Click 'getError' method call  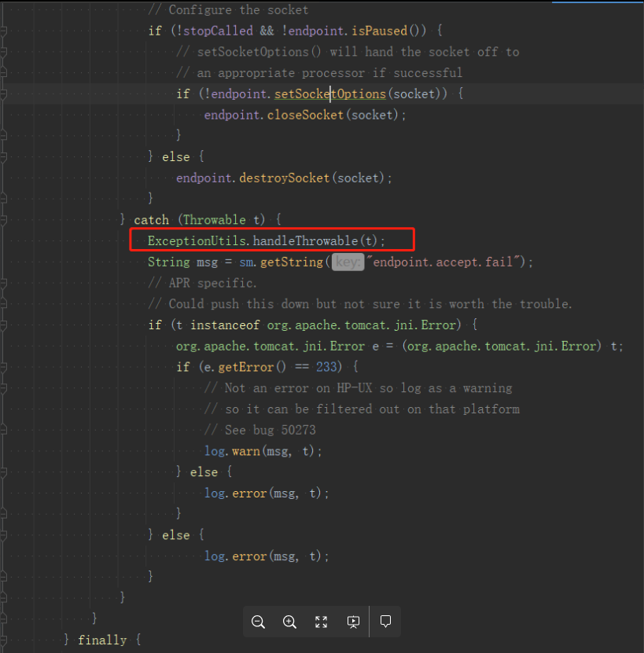point(246,367)
